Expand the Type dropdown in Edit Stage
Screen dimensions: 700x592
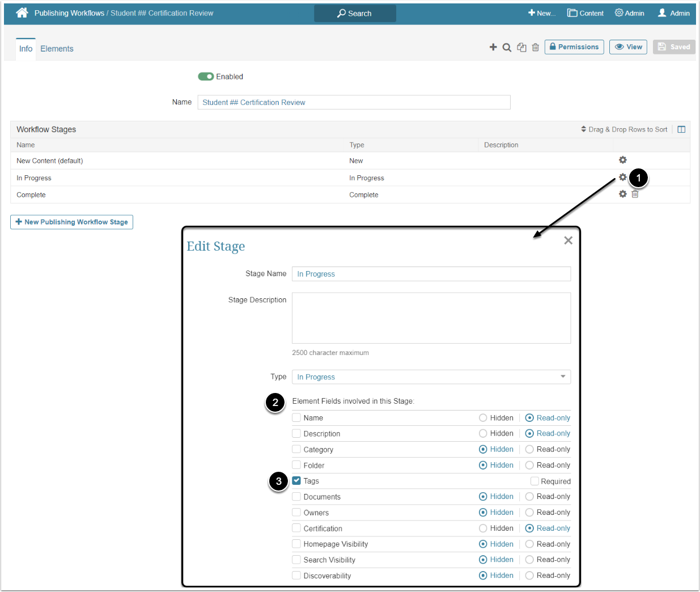(x=431, y=377)
